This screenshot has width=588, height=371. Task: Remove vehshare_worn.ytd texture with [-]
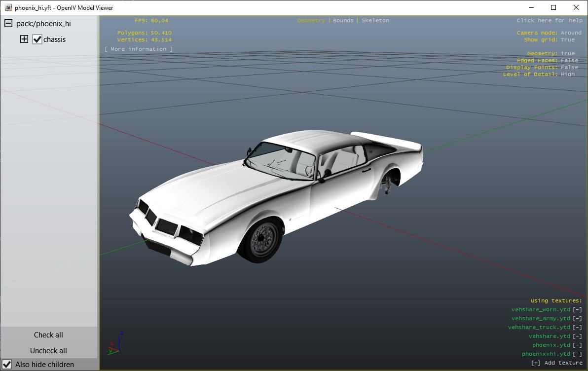(577, 309)
